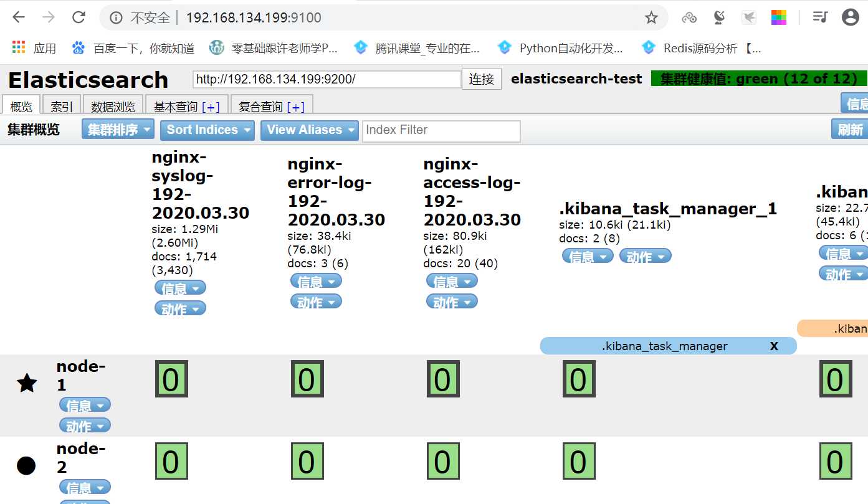Open the Tencent Classroom bookmark
This screenshot has width=868, height=504.
coord(416,48)
